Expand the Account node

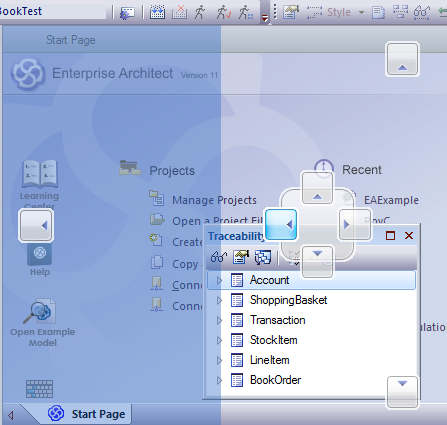pyautogui.click(x=219, y=280)
